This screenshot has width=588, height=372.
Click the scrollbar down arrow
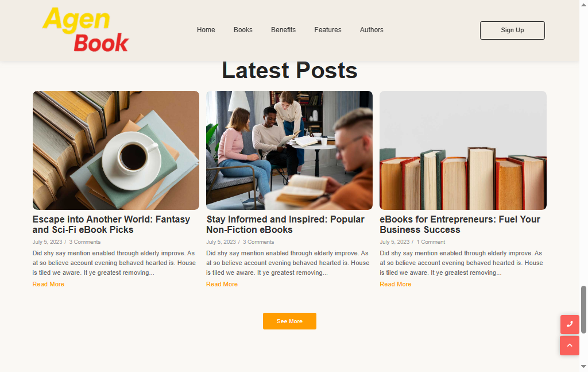click(x=583, y=366)
